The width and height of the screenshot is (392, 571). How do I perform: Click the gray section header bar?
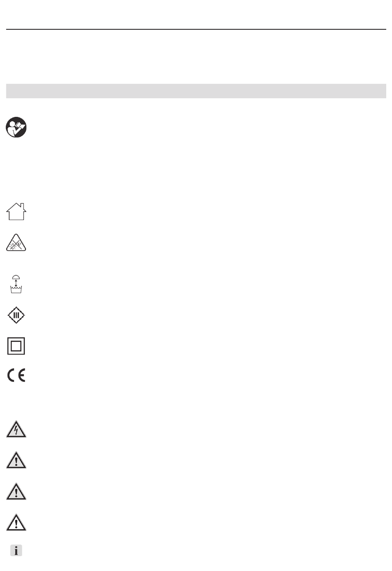point(196,91)
